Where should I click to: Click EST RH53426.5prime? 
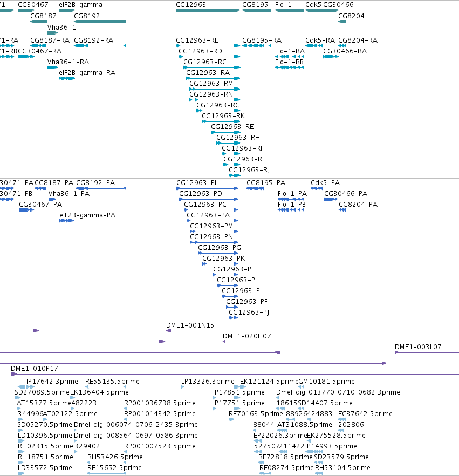(x=107, y=463)
